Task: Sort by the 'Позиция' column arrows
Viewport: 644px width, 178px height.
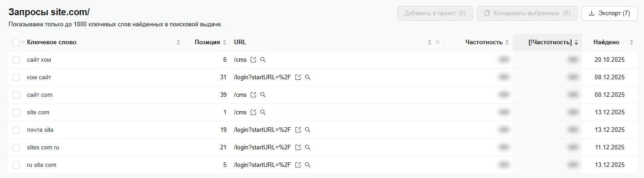Action: [x=225, y=42]
